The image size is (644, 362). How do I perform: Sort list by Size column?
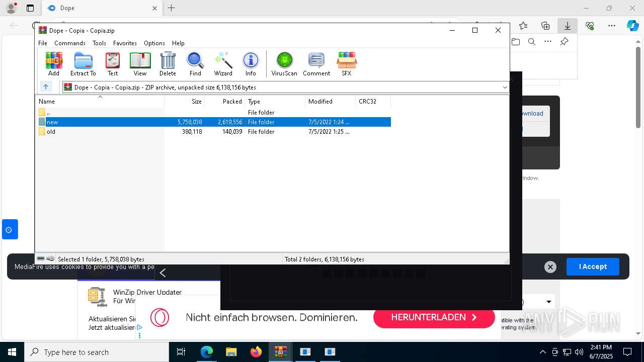tap(184, 101)
